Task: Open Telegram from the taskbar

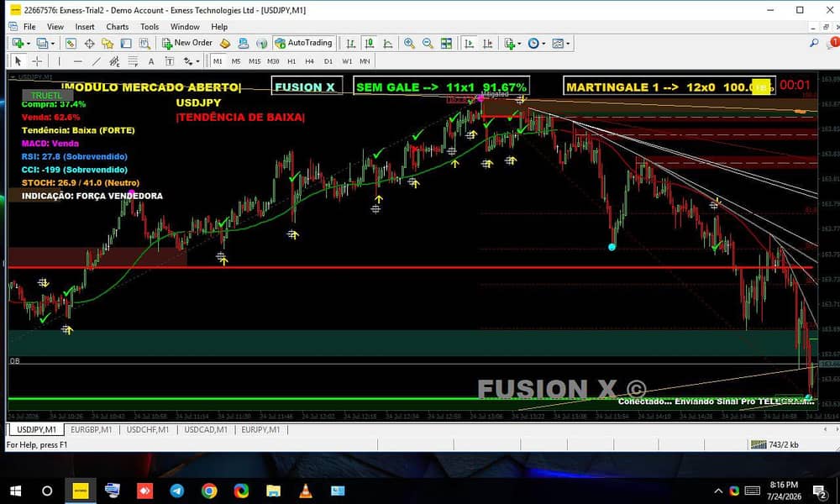Action: coord(176,491)
